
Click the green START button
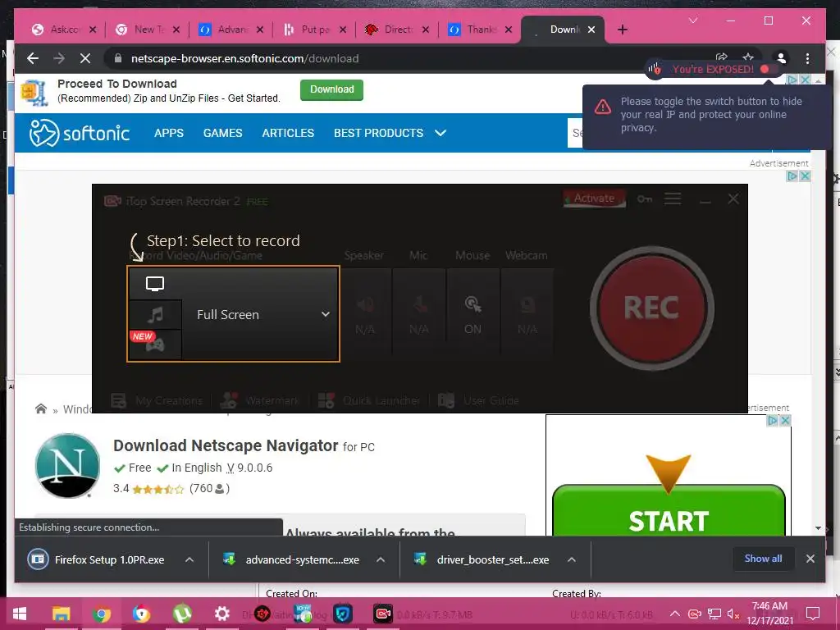[x=668, y=512]
